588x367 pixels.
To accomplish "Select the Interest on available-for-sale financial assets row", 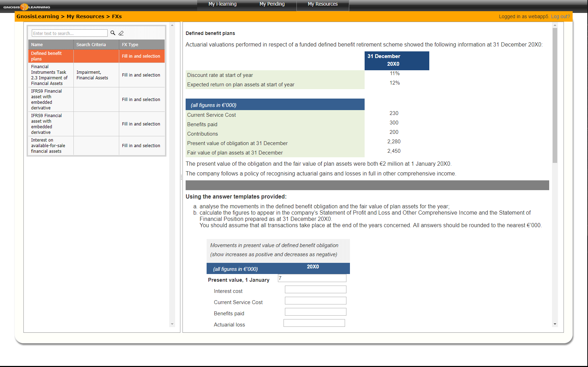I will [x=96, y=146].
